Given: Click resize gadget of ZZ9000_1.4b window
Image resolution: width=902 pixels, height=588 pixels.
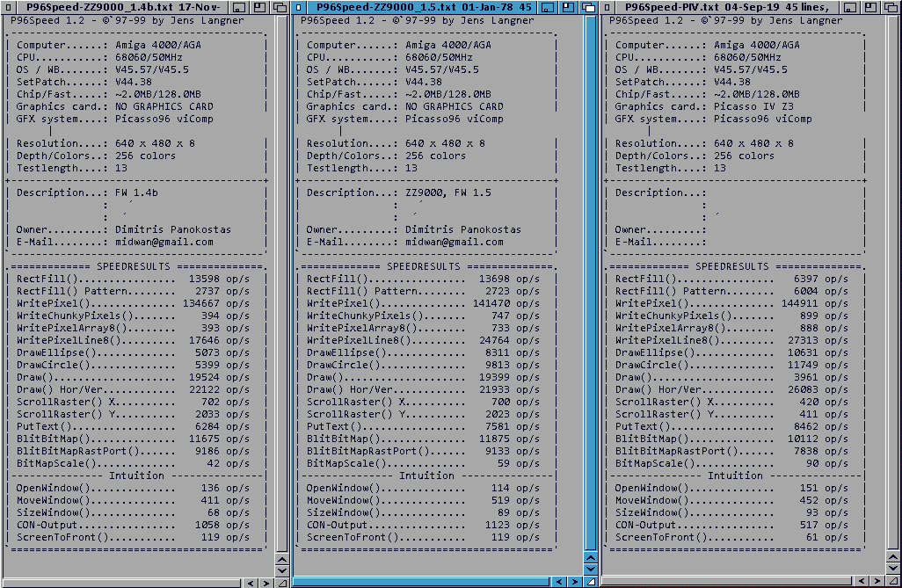Looking at the screenshot, I should 282,583.
